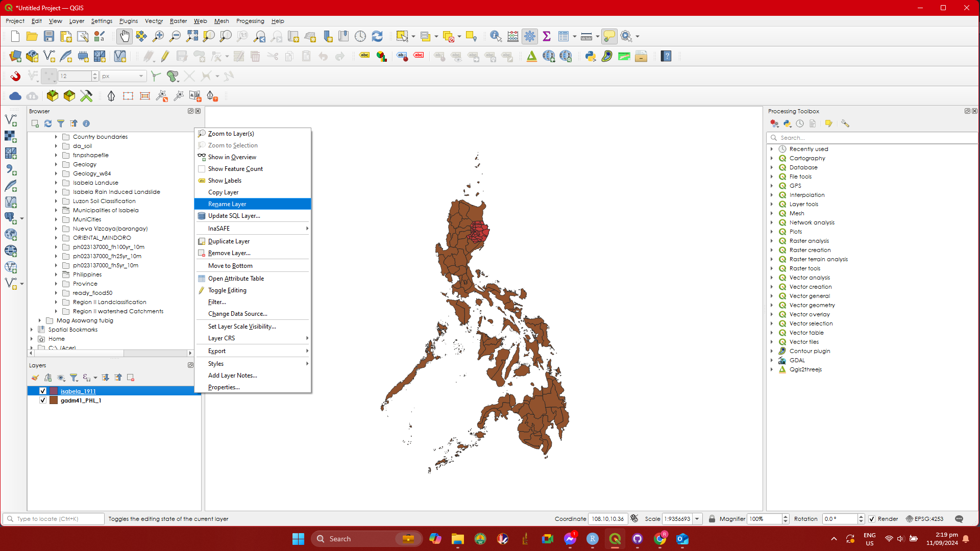Uncheck the isabela_1911 layer visibility checkbox

point(43,391)
